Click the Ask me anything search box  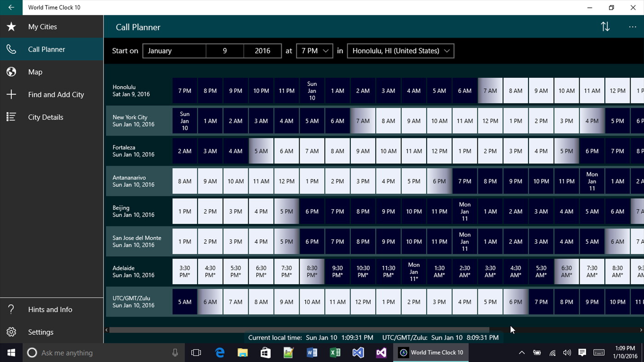[x=104, y=353]
